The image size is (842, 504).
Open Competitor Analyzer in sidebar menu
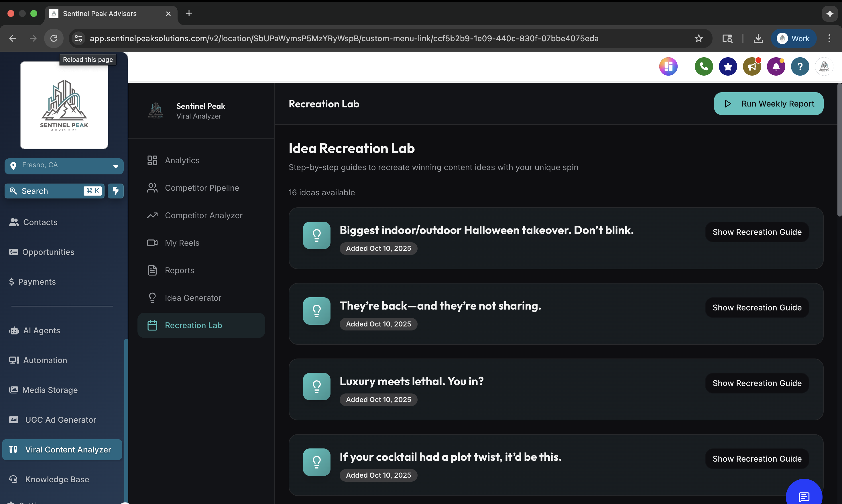click(x=203, y=215)
